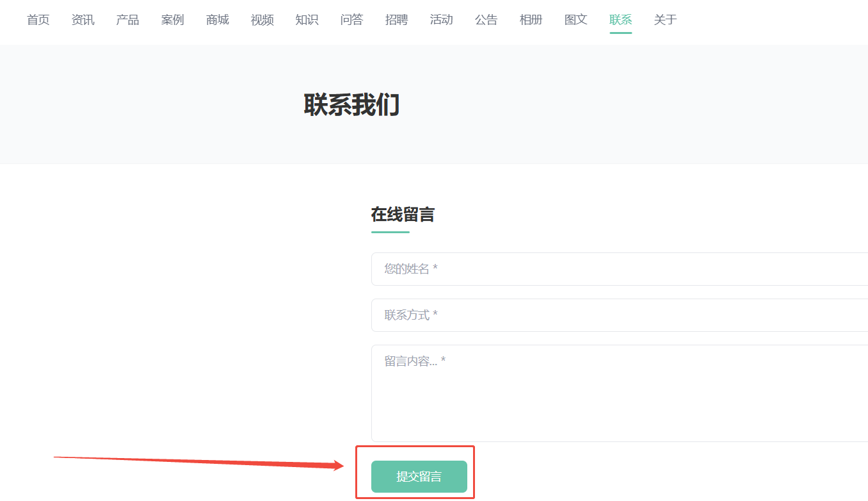Click into the 联系方式 field
The height and width of the screenshot is (501, 868).
point(620,315)
